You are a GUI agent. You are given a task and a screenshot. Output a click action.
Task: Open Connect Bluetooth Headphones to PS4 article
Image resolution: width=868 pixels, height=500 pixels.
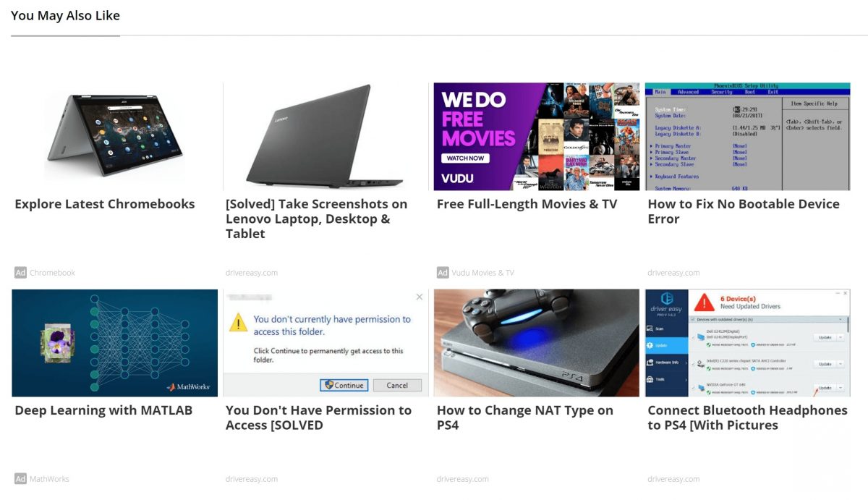pos(748,418)
